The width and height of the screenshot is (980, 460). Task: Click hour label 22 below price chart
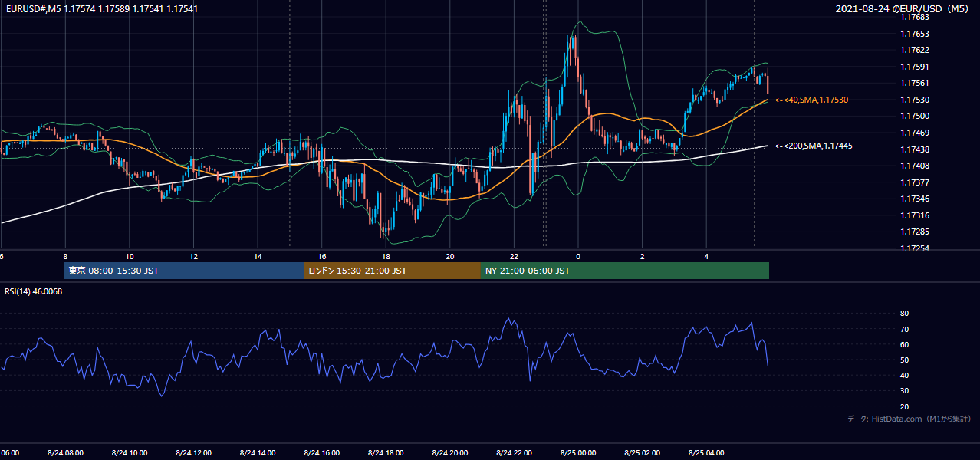pos(515,257)
